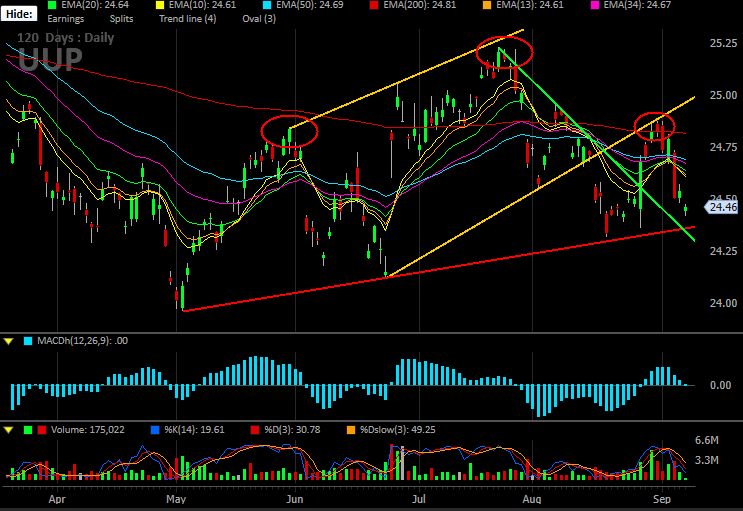Click the Hide: button
The image size is (743, 511).
(19, 14)
